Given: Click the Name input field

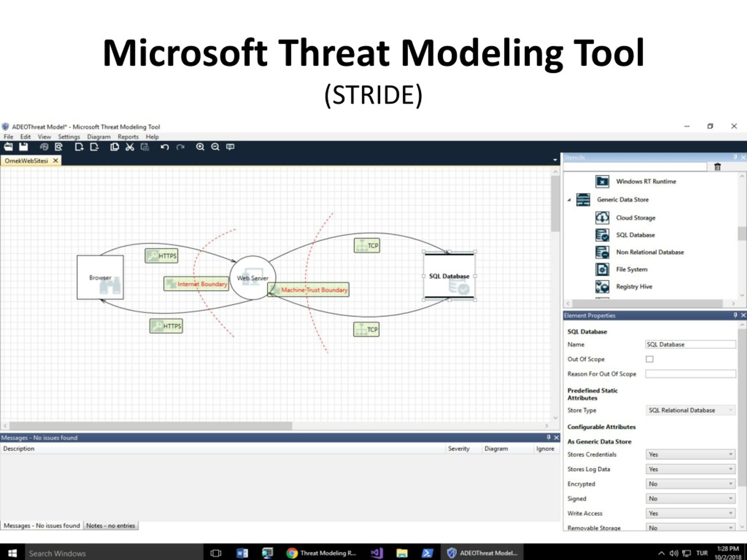Looking at the screenshot, I should pyautogui.click(x=690, y=344).
